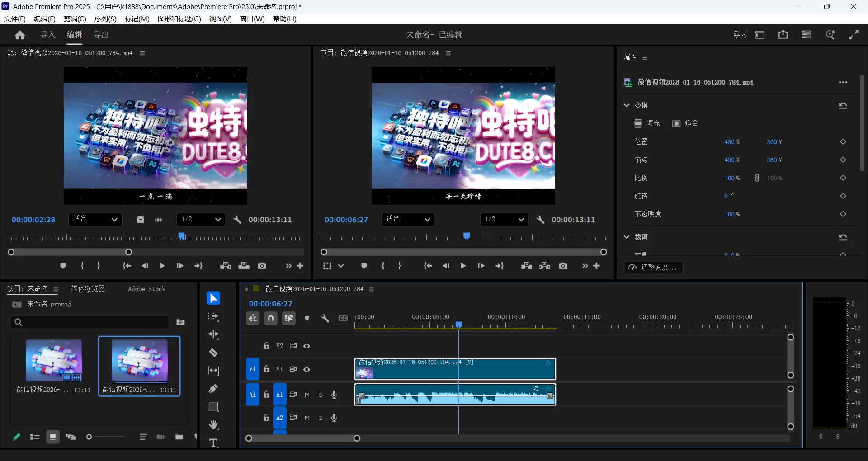Screen dimensions: 868x461
Task: Hide the V1 track with the eye toggle
Action: [x=307, y=369]
